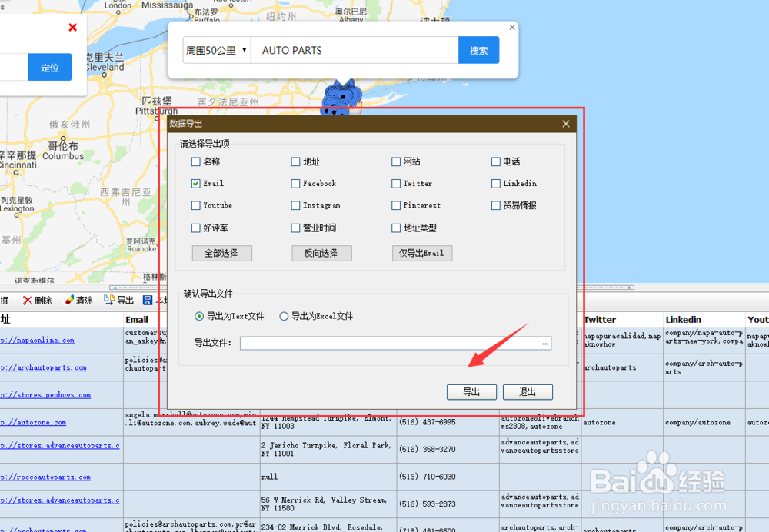Select 导出为Excel文件 radio option
Viewport: 769px width, 532px height.
tap(284, 316)
